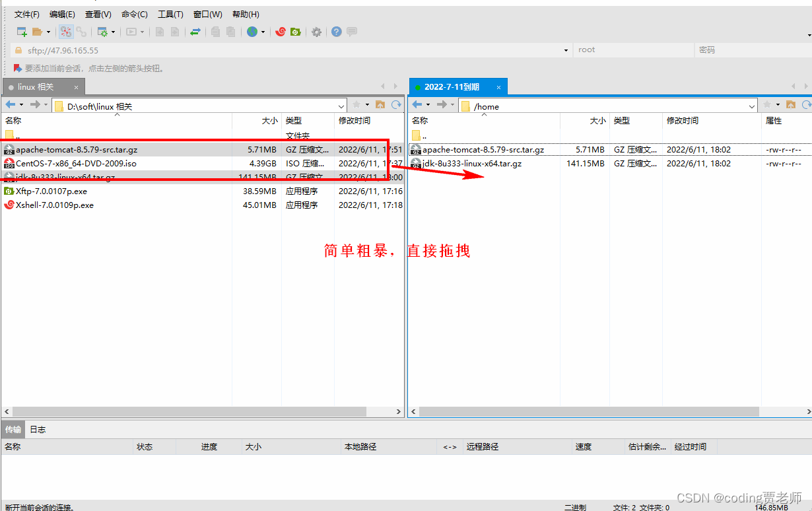Screen dimensions: 812x511
Task: Close the 2022-7-11到期 tab
Action: coord(499,87)
